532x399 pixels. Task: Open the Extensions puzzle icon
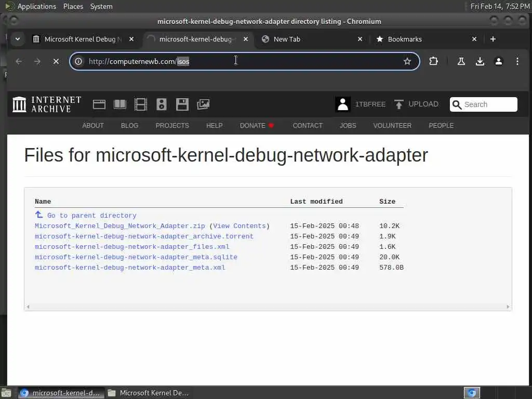(433, 61)
